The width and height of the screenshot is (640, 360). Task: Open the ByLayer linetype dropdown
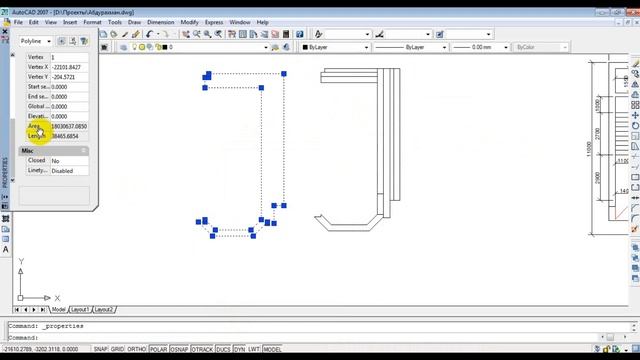[444, 47]
